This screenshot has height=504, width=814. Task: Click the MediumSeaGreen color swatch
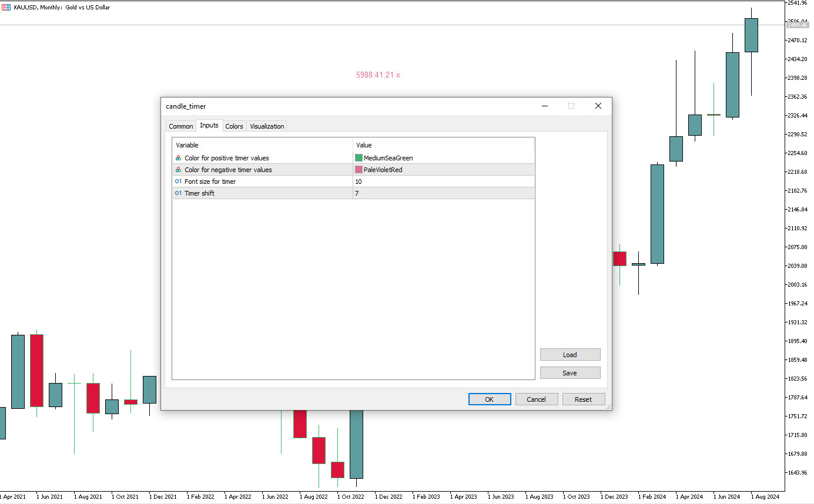coord(359,158)
